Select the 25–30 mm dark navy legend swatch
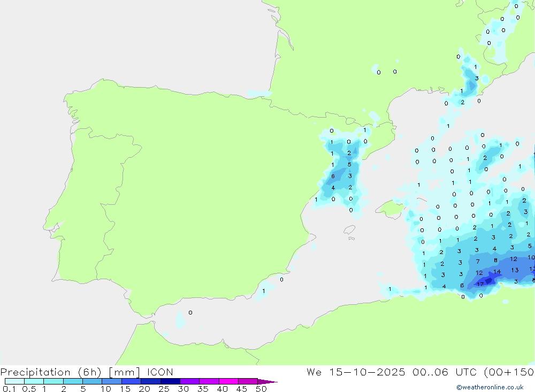Viewport: 535px width, 392px height. pos(170,381)
